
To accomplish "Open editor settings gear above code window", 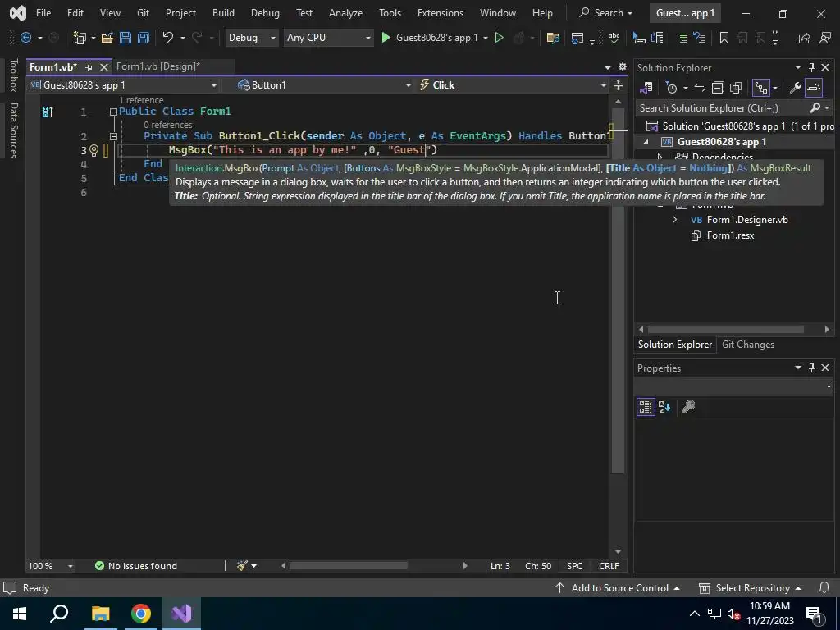I will point(622,66).
